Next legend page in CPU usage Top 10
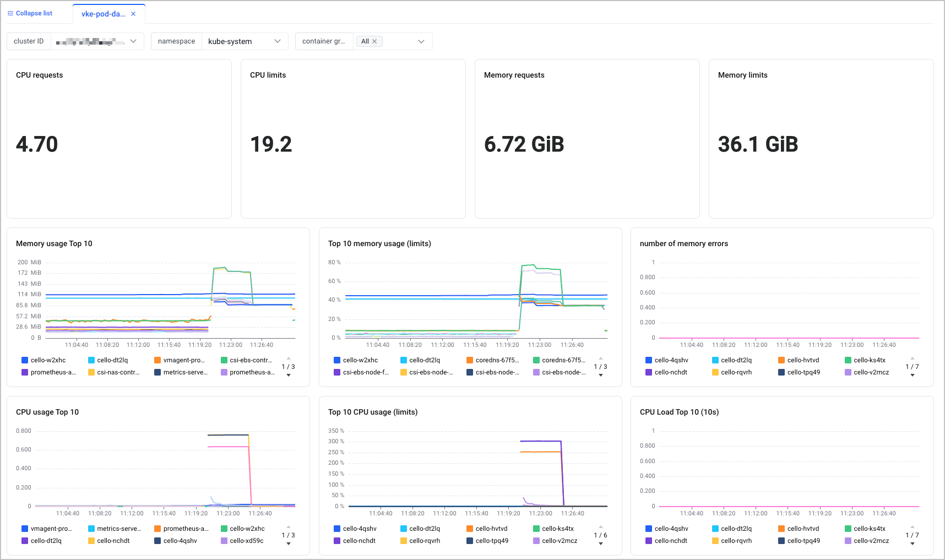The width and height of the screenshot is (945, 560). point(289,544)
